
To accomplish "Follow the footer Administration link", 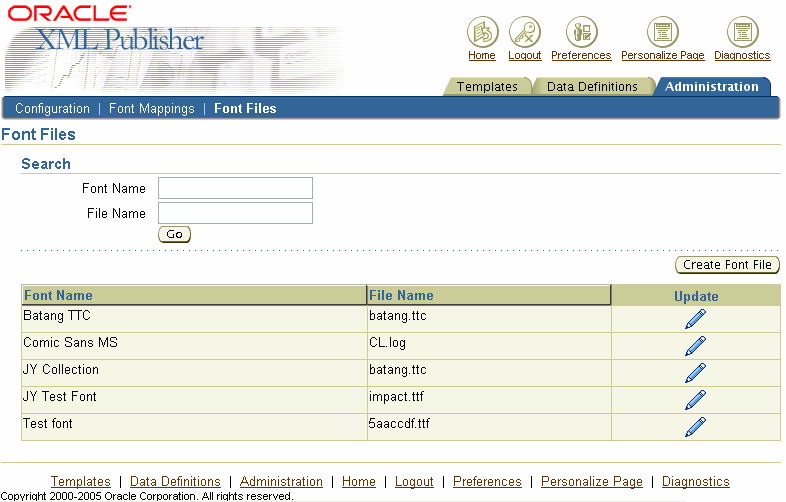I will [x=281, y=481].
